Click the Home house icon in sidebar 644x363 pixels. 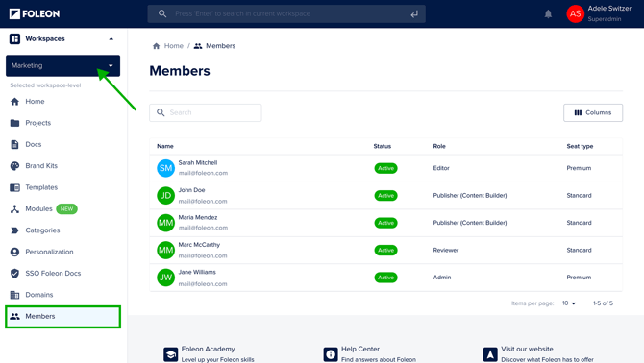[x=14, y=101]
